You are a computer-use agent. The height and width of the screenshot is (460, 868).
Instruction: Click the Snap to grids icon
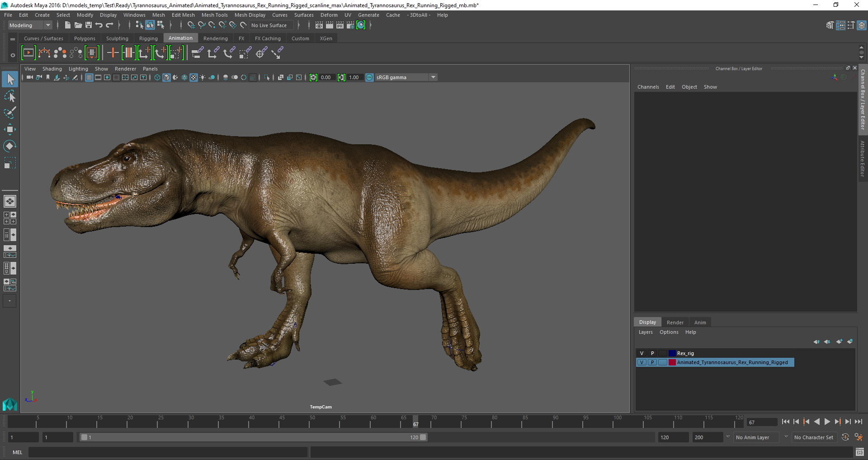(191, 25)
